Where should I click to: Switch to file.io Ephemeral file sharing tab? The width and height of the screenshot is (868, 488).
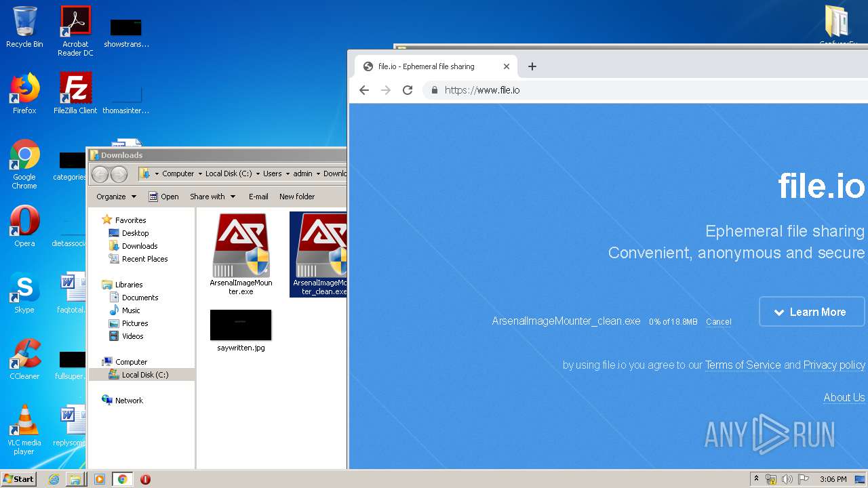coord(435,66)
